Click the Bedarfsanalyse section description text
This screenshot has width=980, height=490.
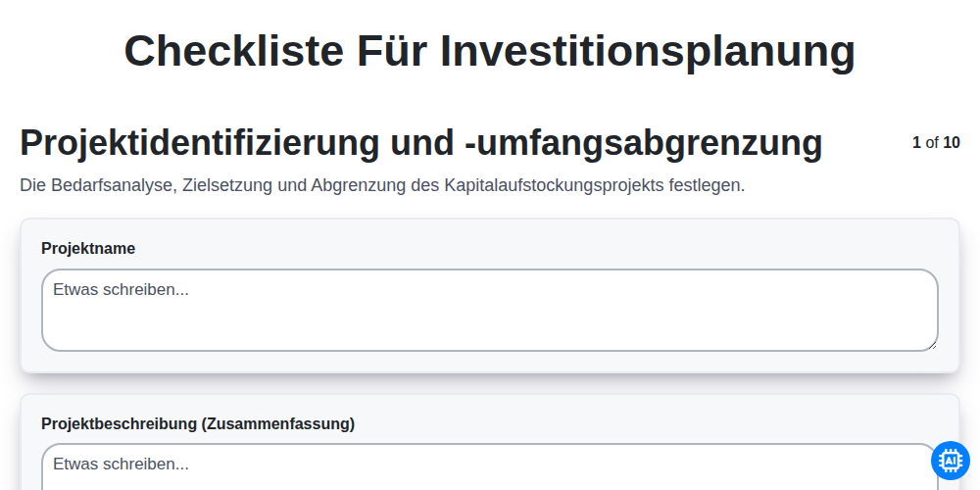(382, 185)
